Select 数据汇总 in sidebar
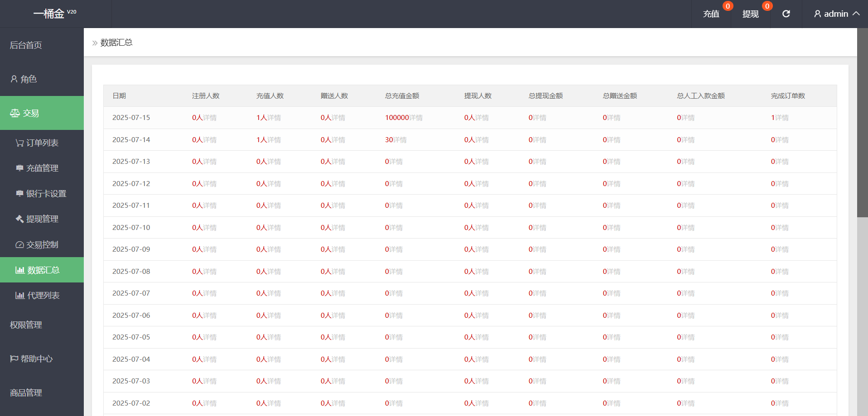 [x=42, y=270]
